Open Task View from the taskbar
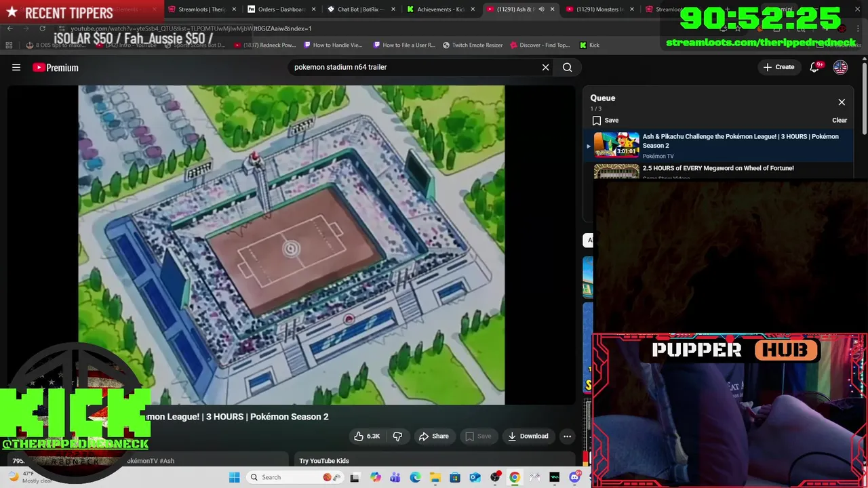This screenshot has height=488, width=868. pyautogui.click(x=355, y=477)
